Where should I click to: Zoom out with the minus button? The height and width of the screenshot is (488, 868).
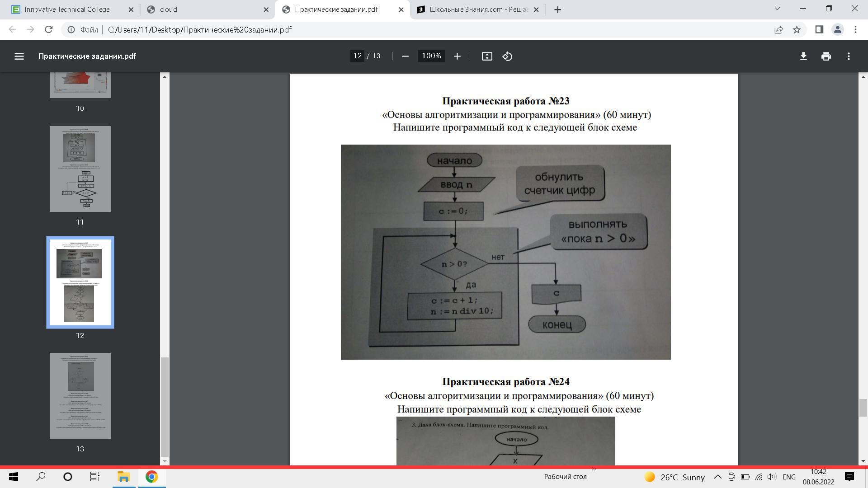point(405,56)
